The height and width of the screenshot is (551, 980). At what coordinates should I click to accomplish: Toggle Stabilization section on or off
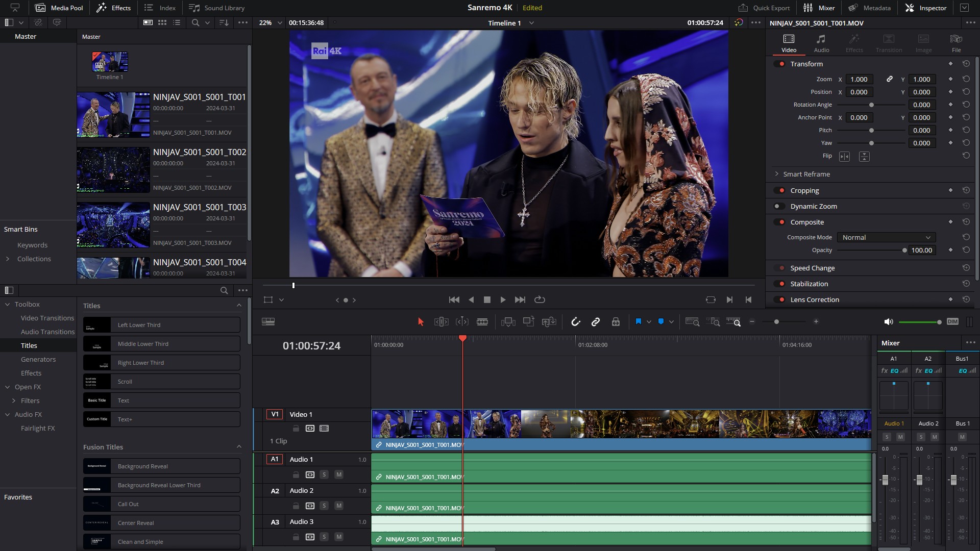point(779,284)
